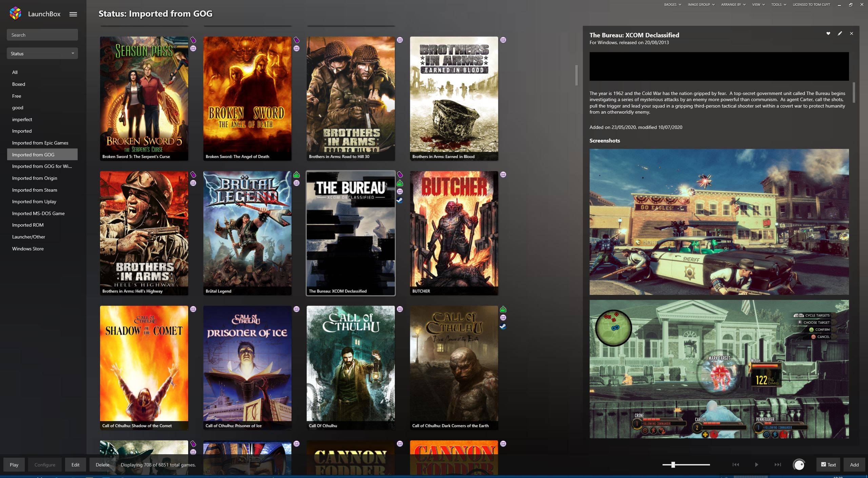Open the LaunchBox hamburger menu

tap(73, 14)
